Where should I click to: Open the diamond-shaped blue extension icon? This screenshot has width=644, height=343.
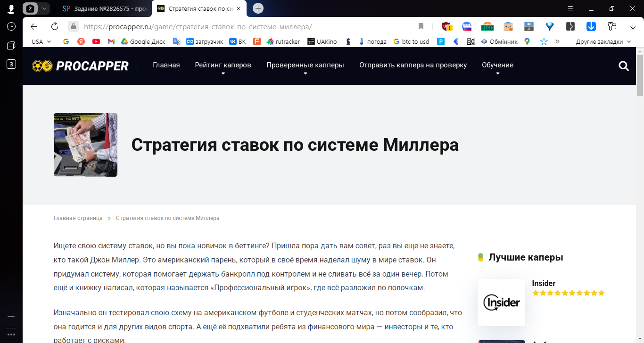click(x=550, y=26)
